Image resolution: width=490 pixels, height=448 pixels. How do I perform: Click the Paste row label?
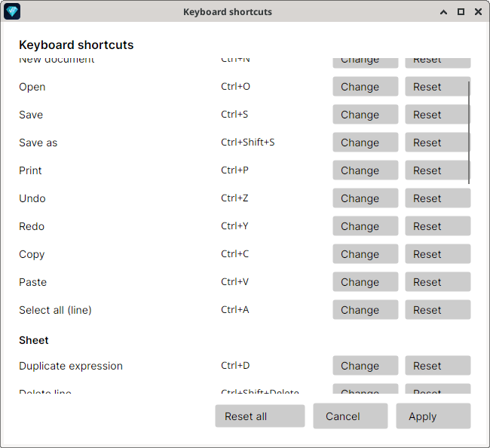coord(33,282)
